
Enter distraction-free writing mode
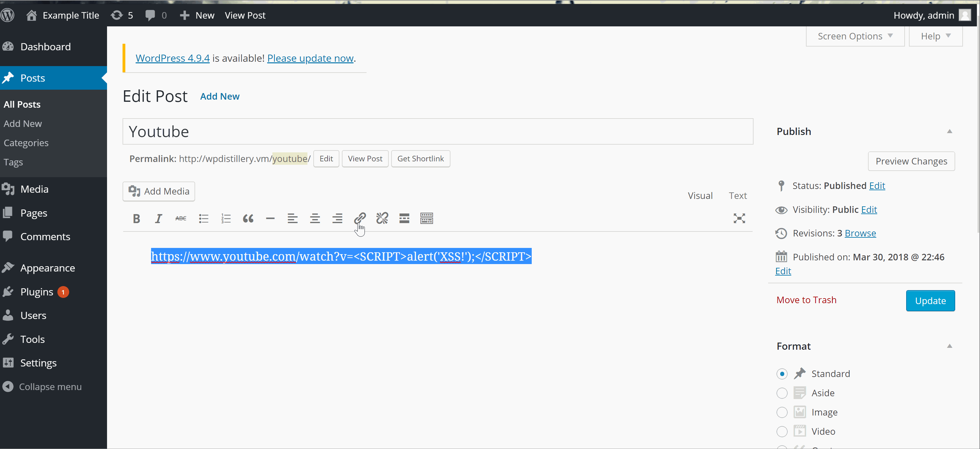[739, 218]
